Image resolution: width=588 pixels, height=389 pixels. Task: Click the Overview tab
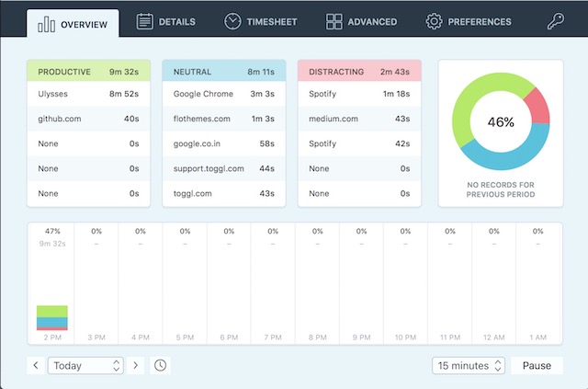click(73, 23)
